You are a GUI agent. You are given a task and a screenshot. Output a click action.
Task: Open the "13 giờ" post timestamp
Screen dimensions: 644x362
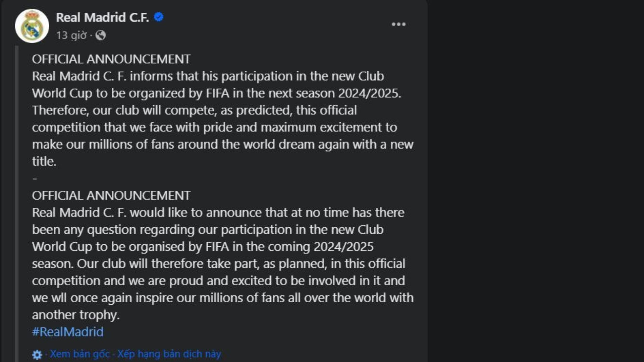pos(71,35)
